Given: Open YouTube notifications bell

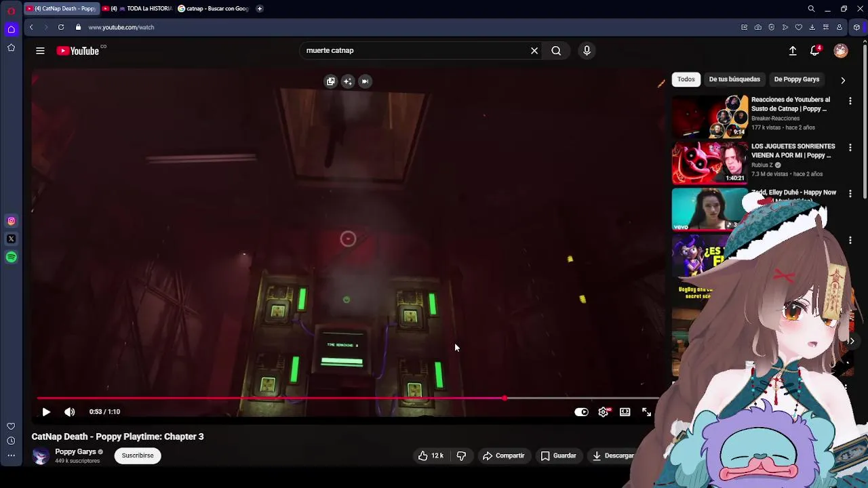Looking at the screenshot, I should click(x=815, y=51).
